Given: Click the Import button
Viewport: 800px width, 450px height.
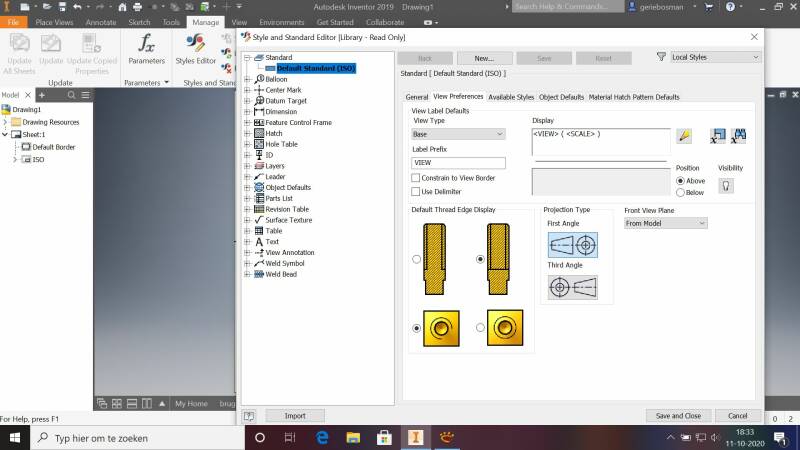Looking at the screenshot, I should coord(295,415).
